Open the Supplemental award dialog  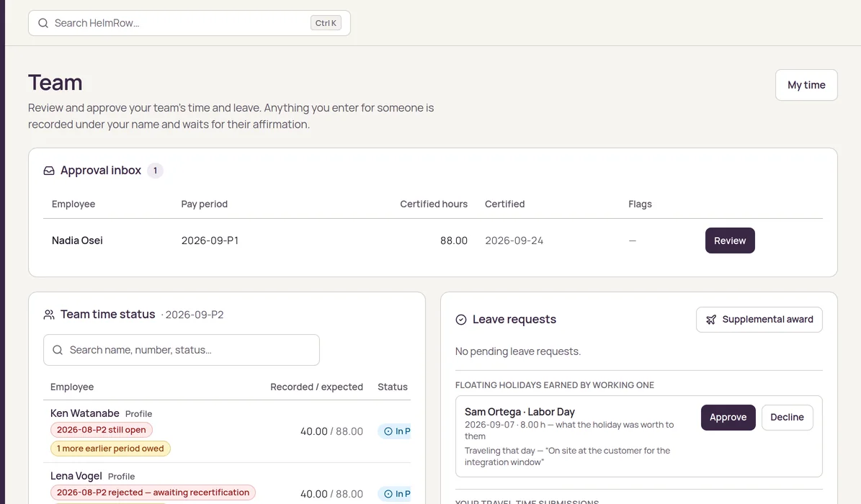[759, 320]
